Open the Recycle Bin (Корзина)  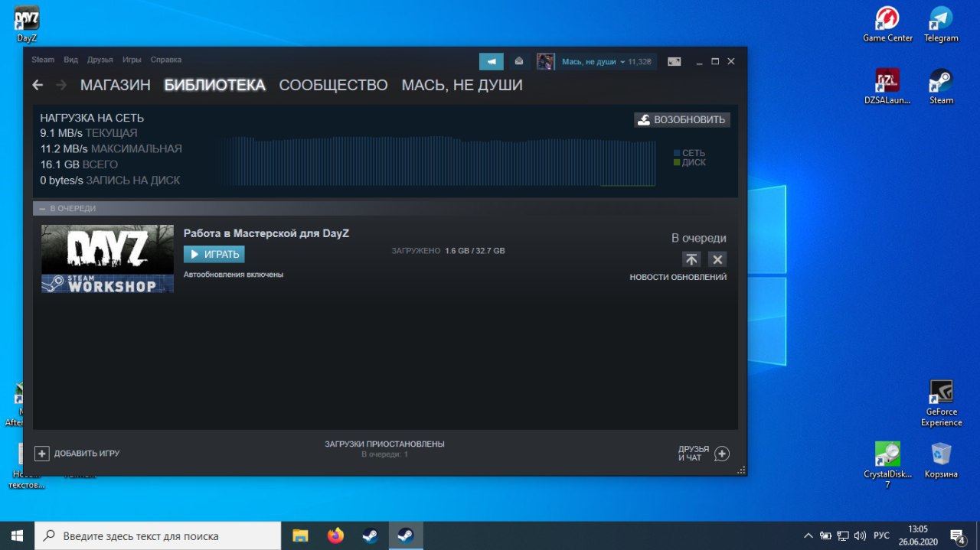click(x=941, y=460)
